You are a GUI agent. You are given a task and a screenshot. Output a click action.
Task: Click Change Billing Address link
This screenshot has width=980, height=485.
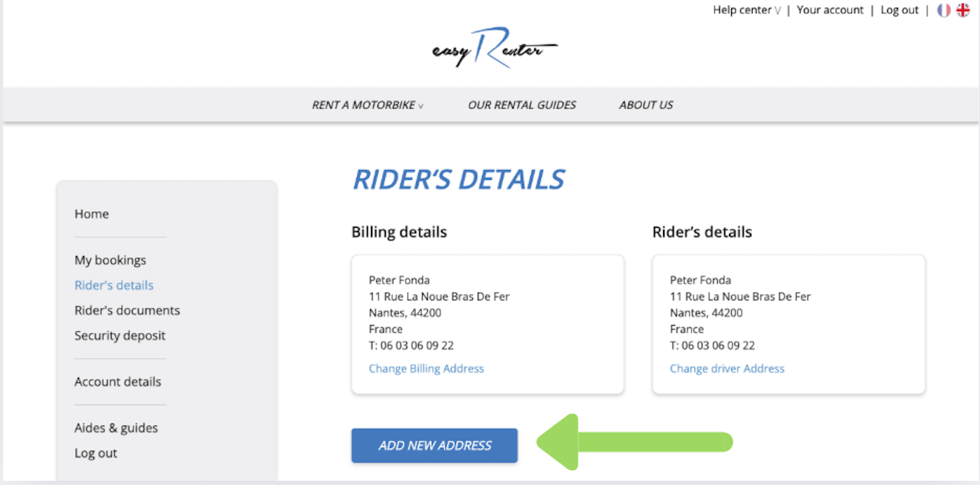pos(426,369)
